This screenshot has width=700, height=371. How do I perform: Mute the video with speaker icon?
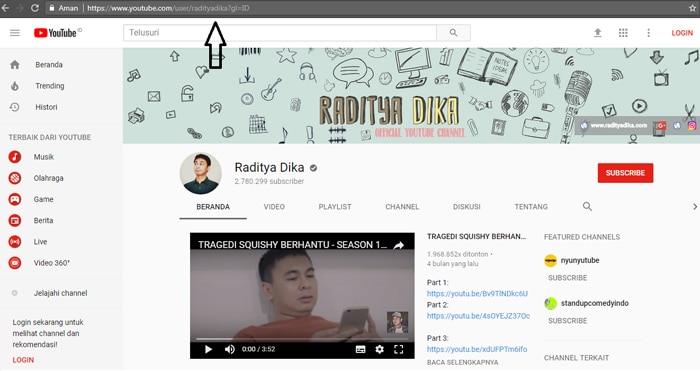pos(229,349)
